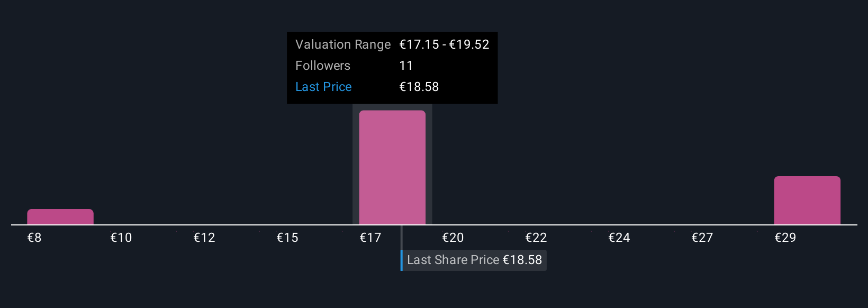Choose the €24 axis label
Viewport: 868px width, 308px height.
[x=619, y=238]
